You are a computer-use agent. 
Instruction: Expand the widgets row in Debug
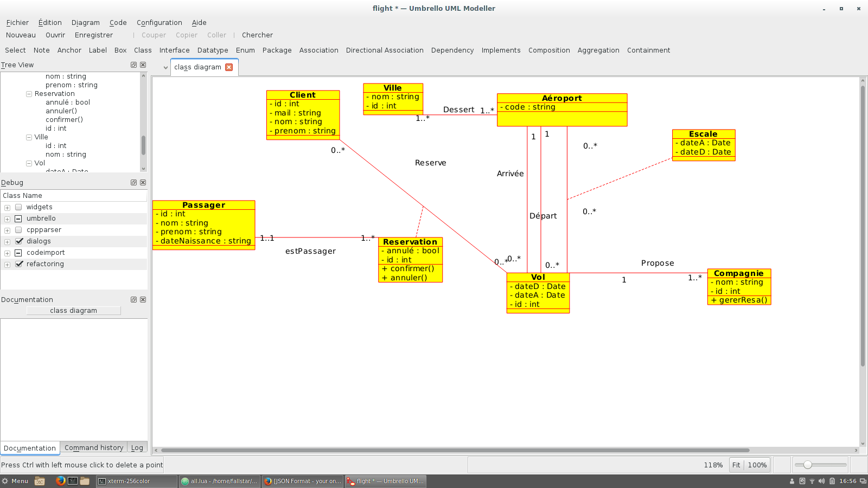tap(7, 208)
